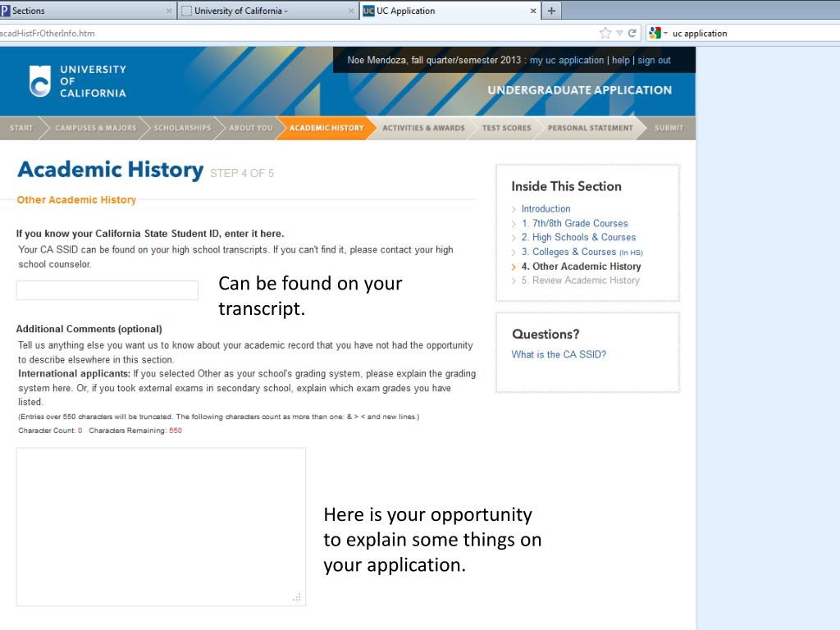Open the help link in header

pos(621,60)
